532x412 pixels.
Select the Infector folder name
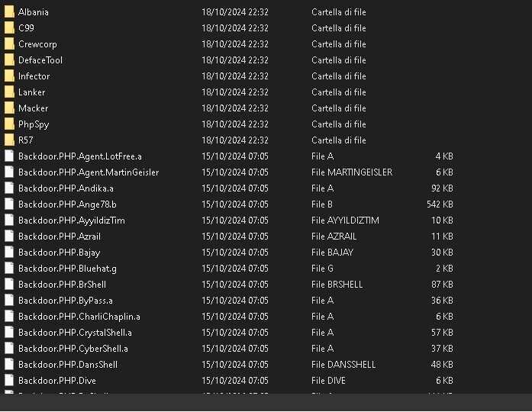(x=34, y=76)
